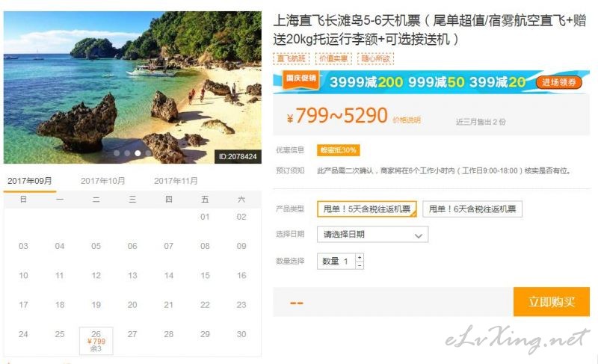Select the third image carousel dot
The height and width of the screenshot is (364, 598).
coord(138,153)
